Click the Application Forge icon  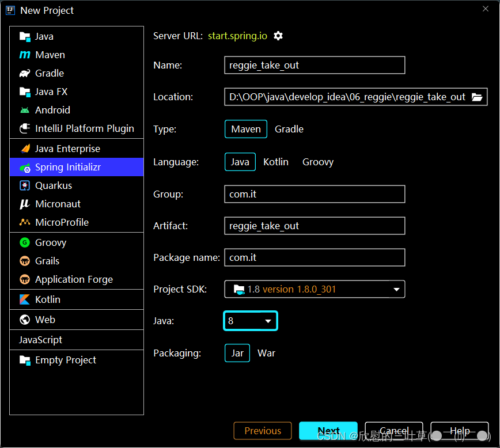point(25,280)
